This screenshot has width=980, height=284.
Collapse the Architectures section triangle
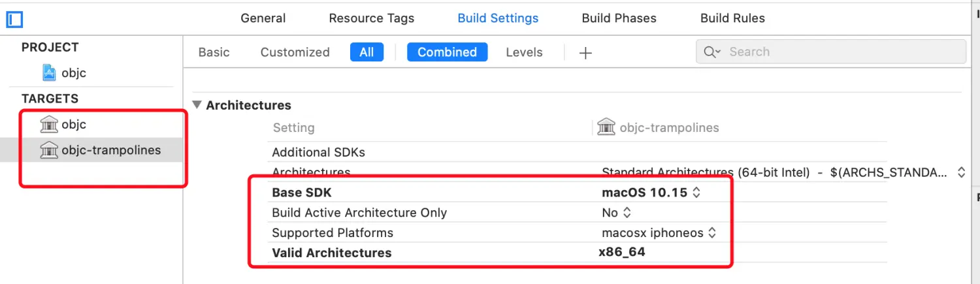tap(197, 105)
